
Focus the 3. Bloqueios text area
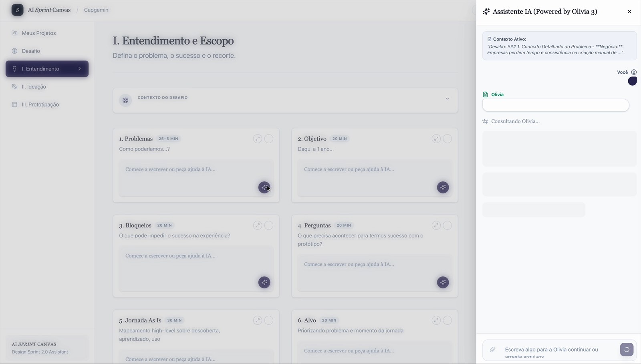[196, 269]
